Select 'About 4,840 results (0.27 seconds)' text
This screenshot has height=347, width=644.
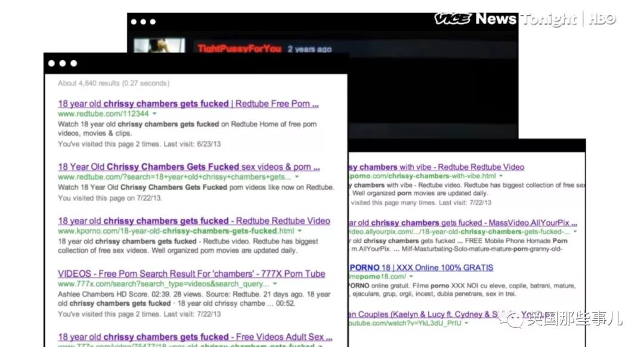coord(113,83)
